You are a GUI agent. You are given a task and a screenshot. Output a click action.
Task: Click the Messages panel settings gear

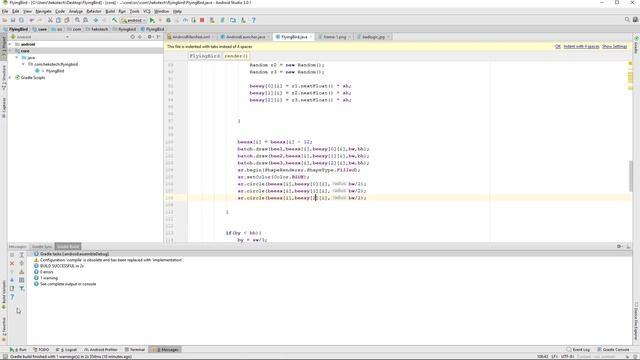[619, 246]
